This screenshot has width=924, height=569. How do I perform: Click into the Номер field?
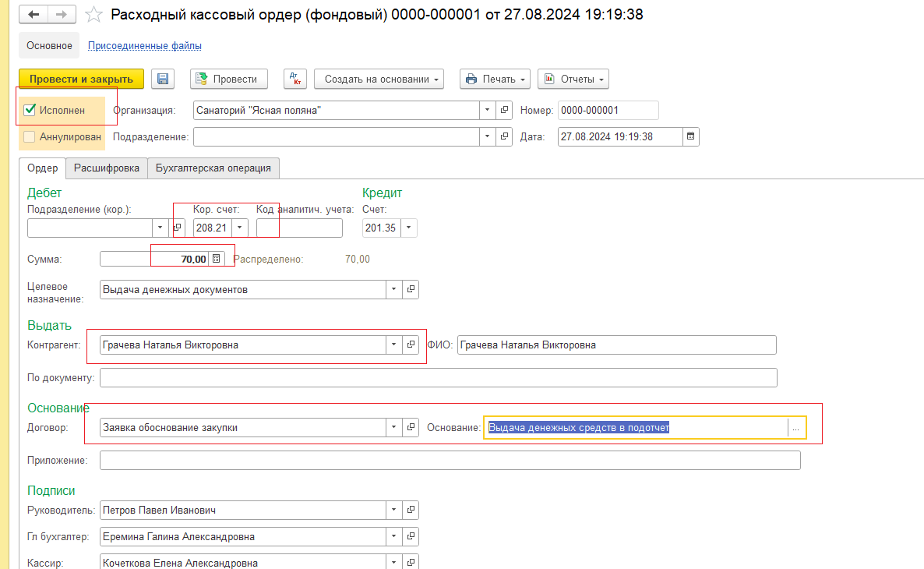[x=608, y=110]
